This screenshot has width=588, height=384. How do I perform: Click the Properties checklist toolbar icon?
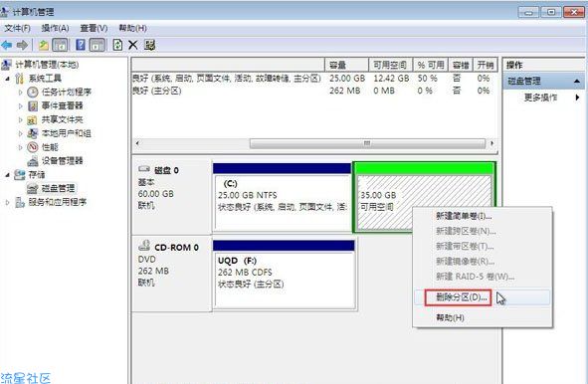click(x=149, y=46)
